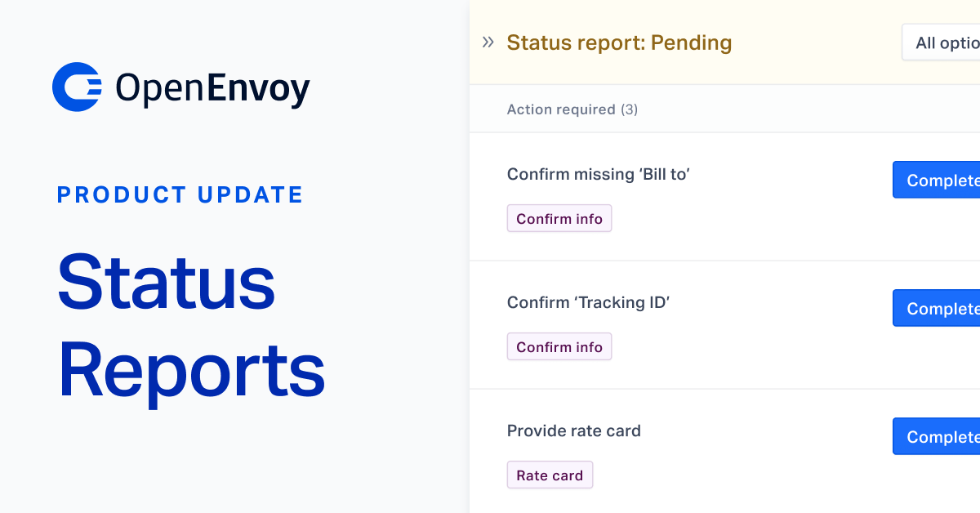Select the 'Confirm info' tag under Bill to task

pyautogui.click(x=559, y=218)
